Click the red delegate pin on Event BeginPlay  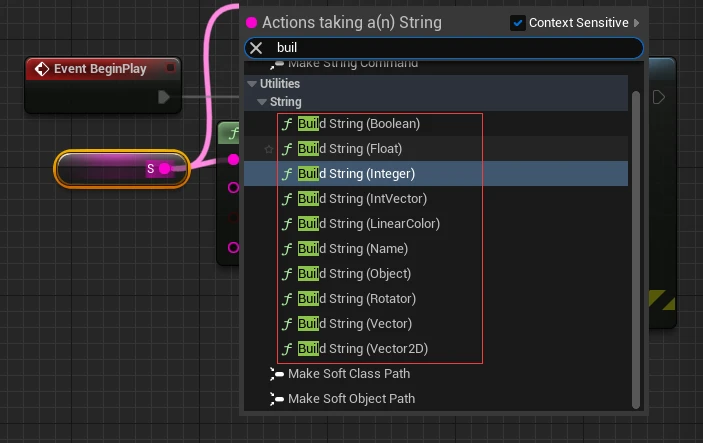point(171,68)
